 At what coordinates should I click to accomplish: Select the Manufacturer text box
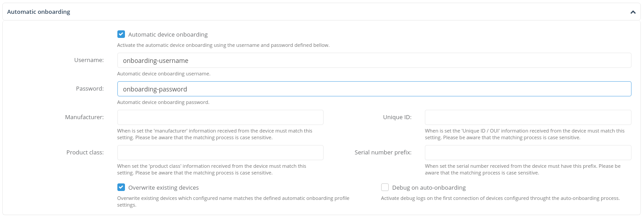220,117
